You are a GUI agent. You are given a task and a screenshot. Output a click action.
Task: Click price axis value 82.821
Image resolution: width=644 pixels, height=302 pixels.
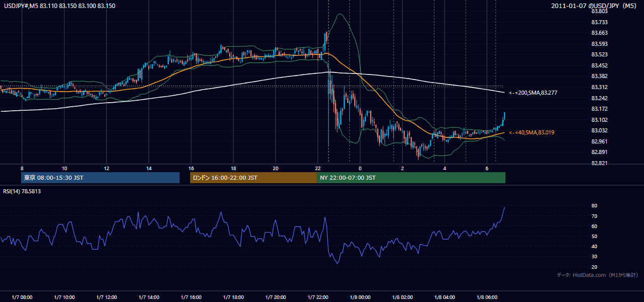click(599, 163)
